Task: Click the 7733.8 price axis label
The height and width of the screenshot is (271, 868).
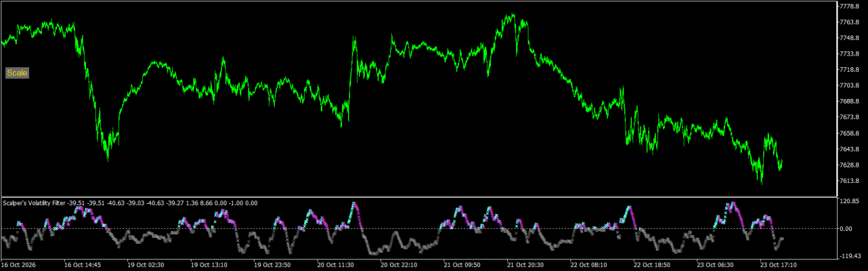Action: 849,54
